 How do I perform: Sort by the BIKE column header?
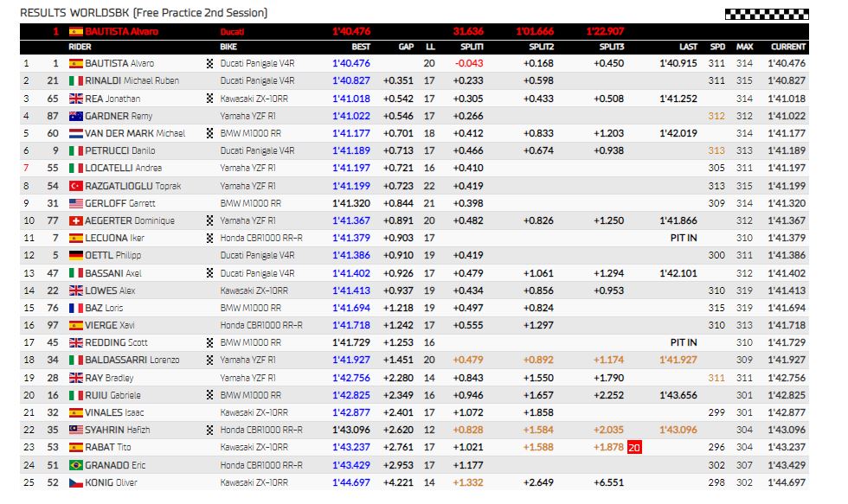click(228, 47)
